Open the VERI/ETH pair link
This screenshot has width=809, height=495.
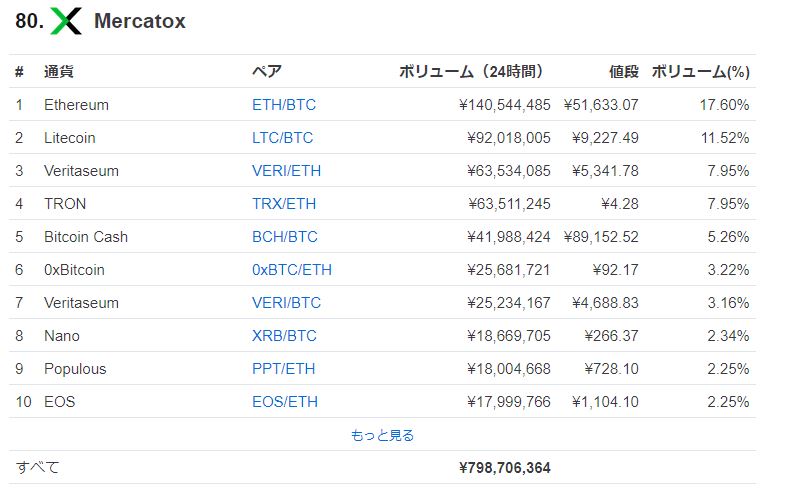tap(286, 171)
